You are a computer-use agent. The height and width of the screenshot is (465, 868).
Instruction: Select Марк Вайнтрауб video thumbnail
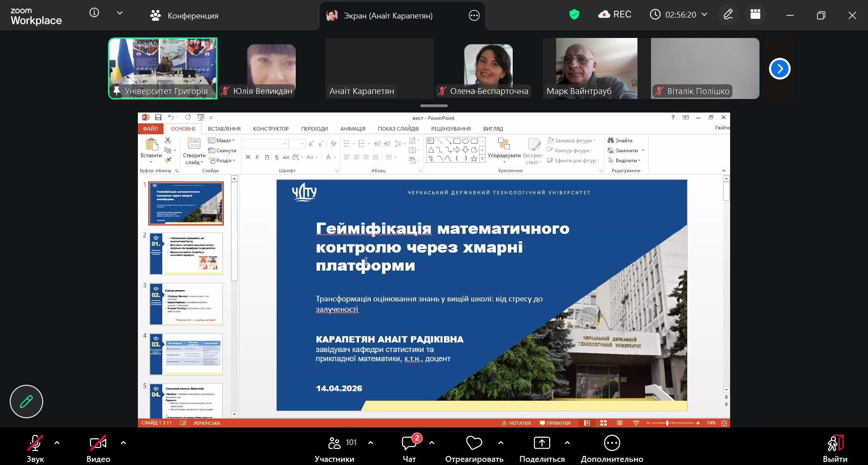click(x=590, y=68)
